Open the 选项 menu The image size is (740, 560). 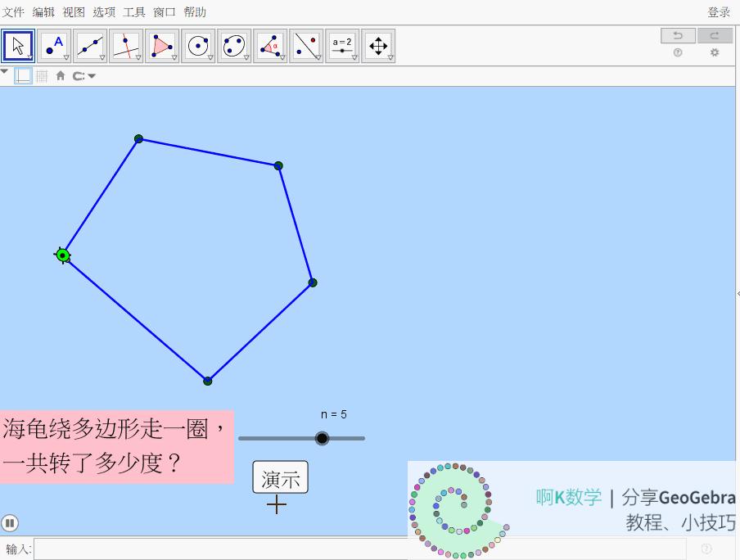(104, 11)
